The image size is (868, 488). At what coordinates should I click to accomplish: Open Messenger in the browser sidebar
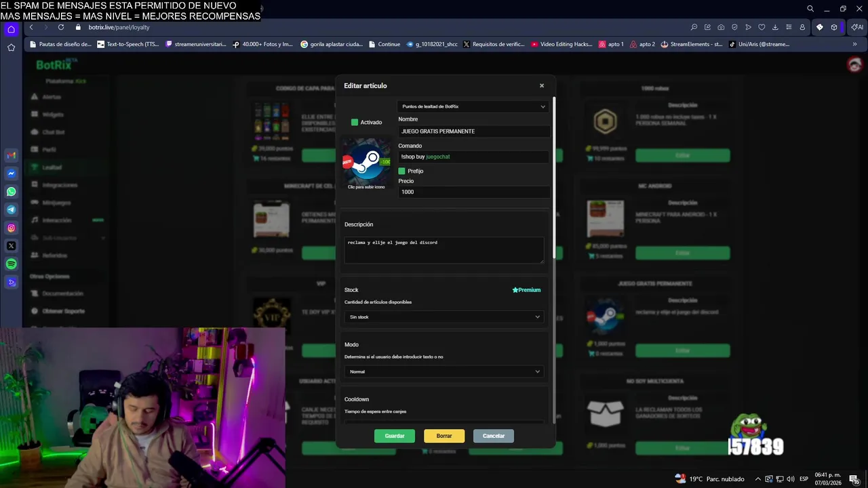(11, 174)
